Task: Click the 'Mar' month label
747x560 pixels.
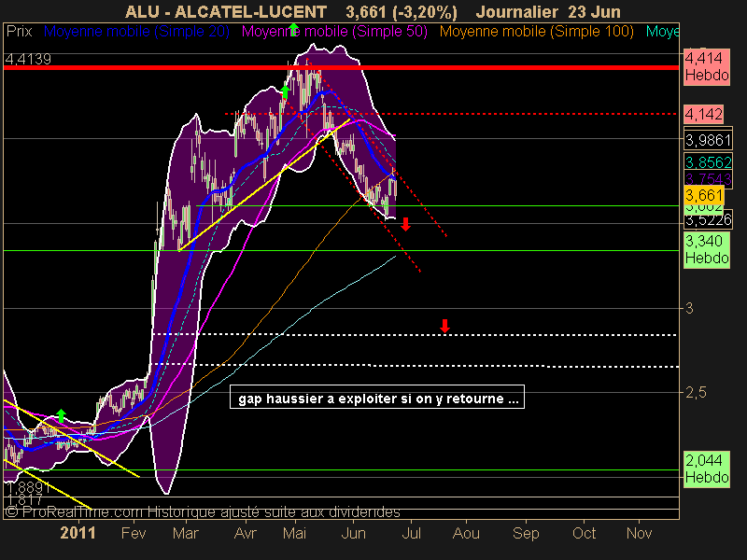Action: point(185,533)
